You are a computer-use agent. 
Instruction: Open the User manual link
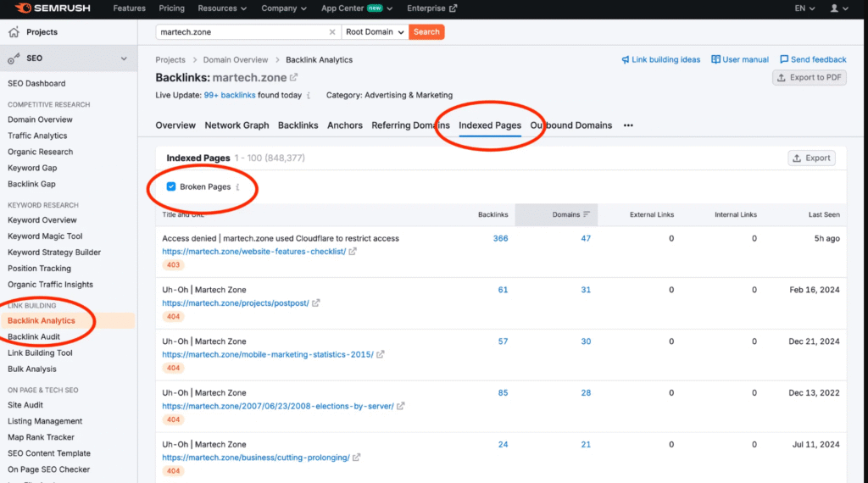(740, 60)
